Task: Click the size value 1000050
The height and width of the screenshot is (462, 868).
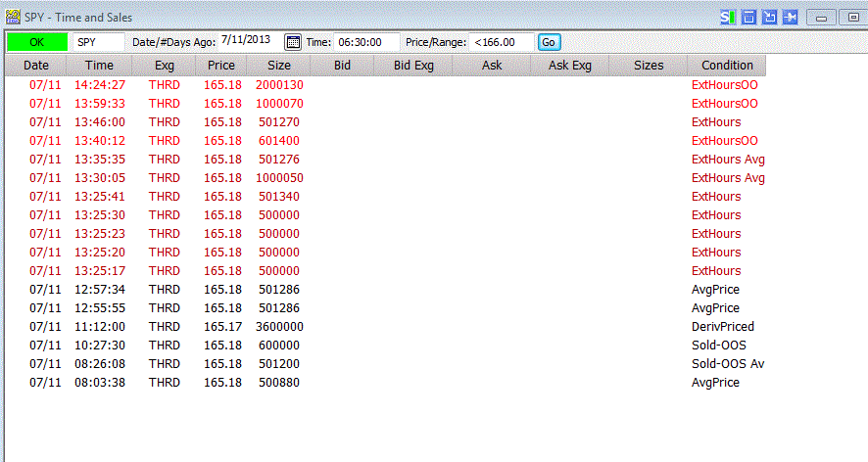Action: click(x=279, y=178)
